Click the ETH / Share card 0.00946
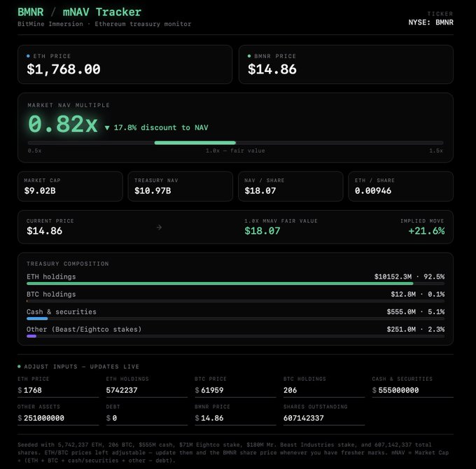 [400, 186]
